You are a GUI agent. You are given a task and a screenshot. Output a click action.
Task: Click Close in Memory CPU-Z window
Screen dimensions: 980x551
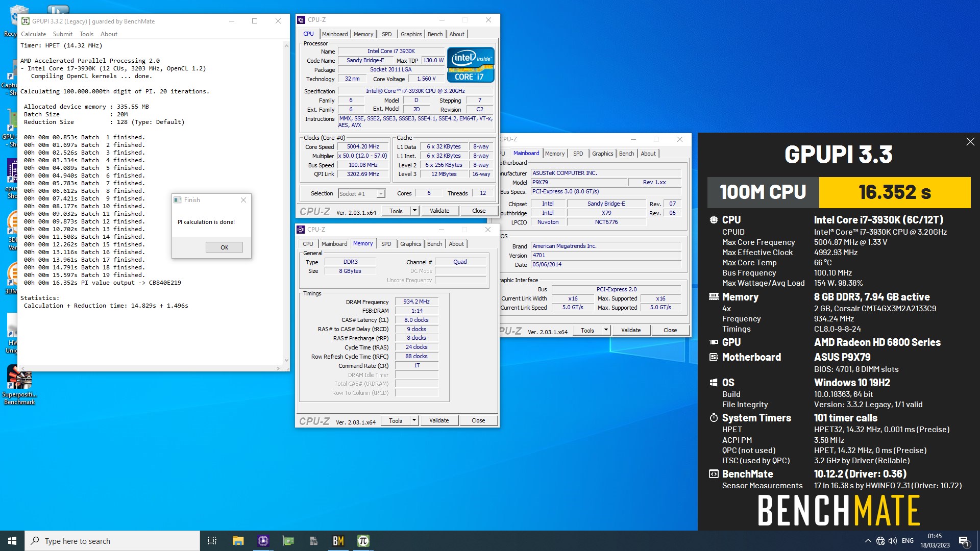[x=478, y=420]
